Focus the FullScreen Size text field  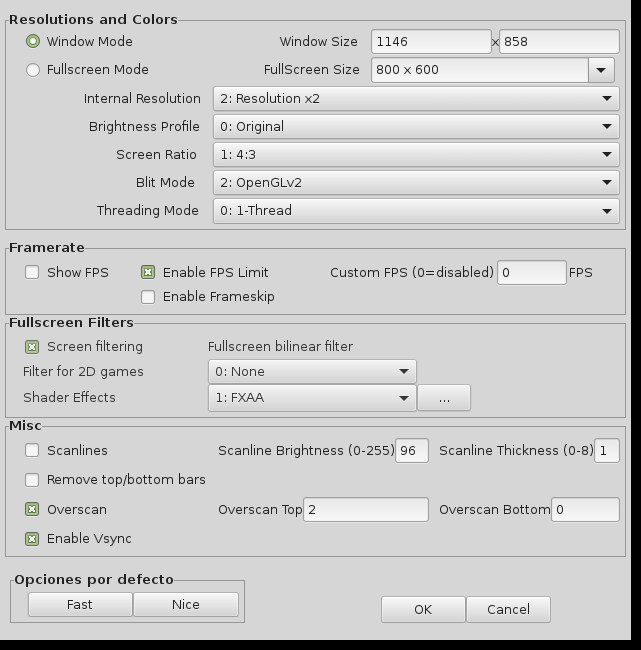tap(480, 70)
